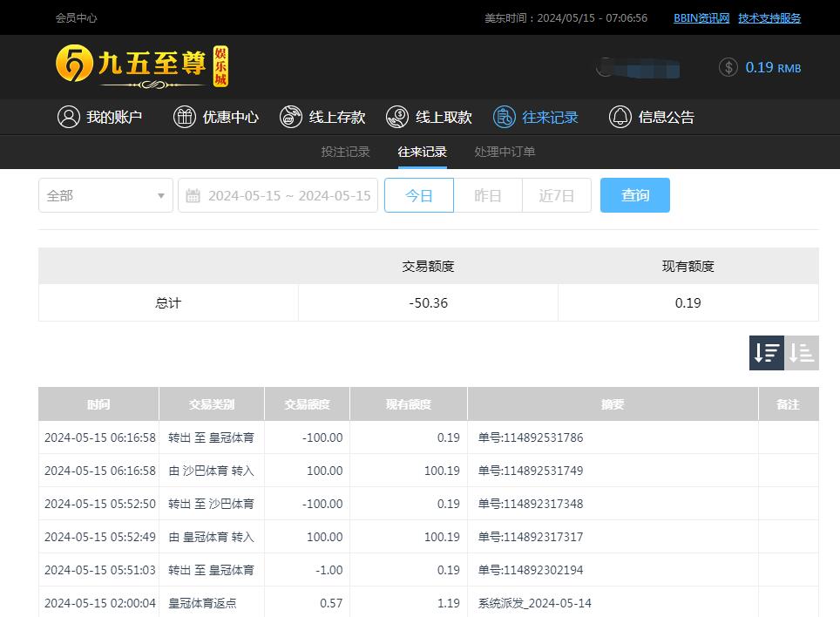Sort records in descending order
The width and height of the screenshot is (840, 617).
click(x=767, y=353)
